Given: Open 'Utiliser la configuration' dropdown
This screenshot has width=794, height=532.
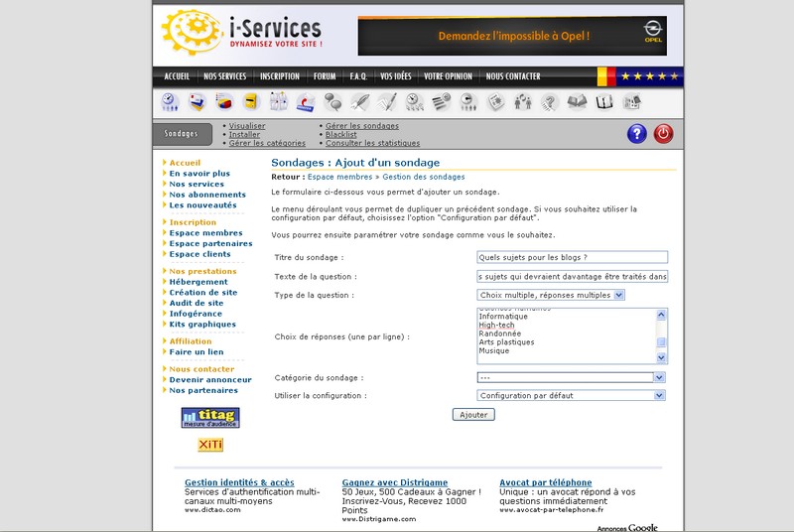Looking at the screenshot, I should tap(572, 395).
